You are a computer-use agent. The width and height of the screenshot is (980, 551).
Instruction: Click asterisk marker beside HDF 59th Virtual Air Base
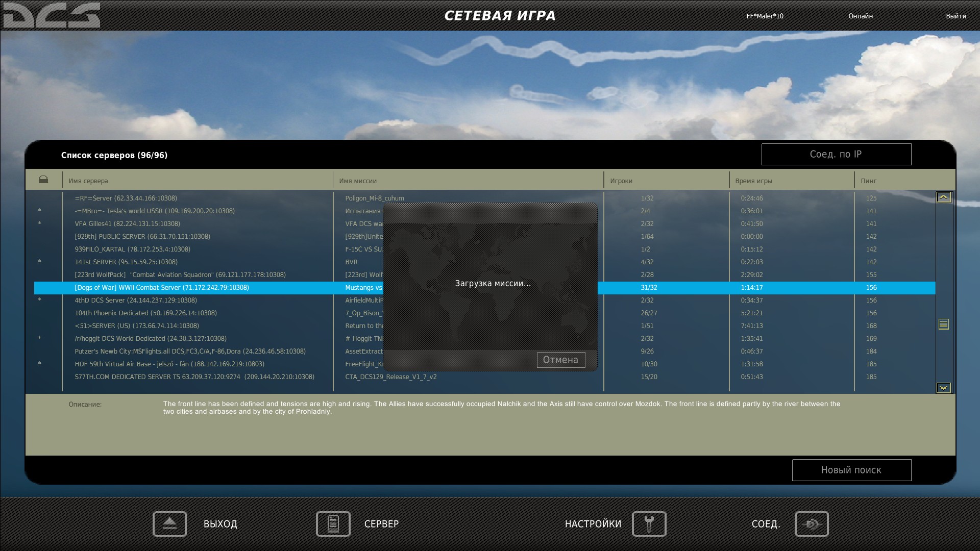40,364
